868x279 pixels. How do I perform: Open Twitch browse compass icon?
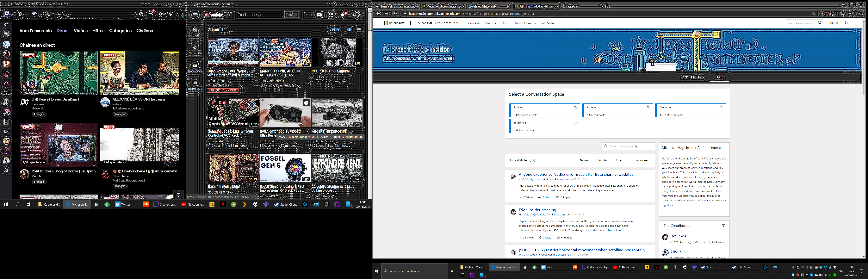click(x=20, y=14)
